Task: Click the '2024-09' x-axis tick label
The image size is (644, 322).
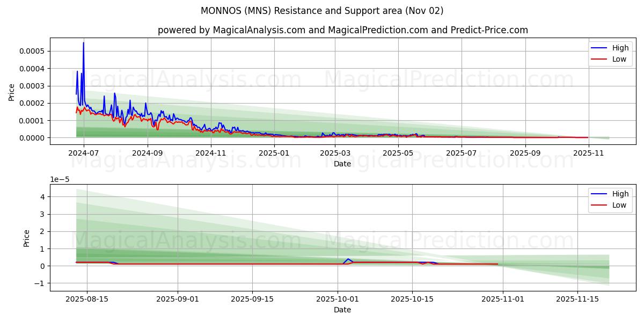Action: [148, 153]
